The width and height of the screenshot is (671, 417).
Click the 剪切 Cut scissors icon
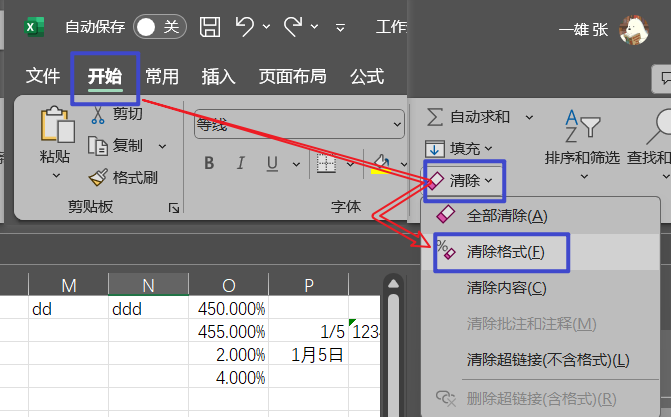99,115
